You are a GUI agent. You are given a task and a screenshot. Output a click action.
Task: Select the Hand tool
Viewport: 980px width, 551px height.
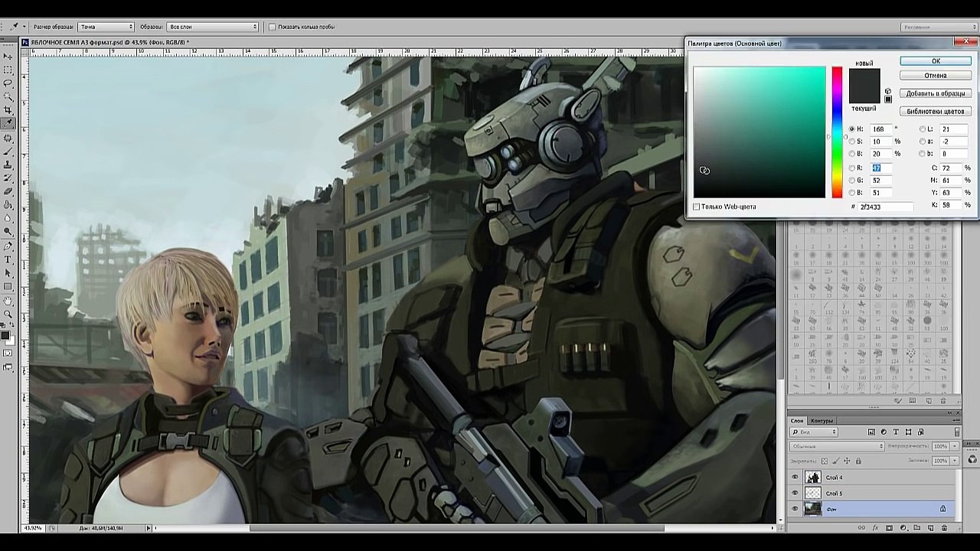click(x=8, y=301)
